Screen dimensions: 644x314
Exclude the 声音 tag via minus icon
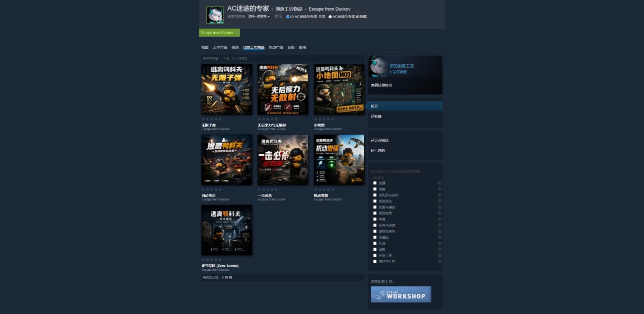tap(440, 219)
